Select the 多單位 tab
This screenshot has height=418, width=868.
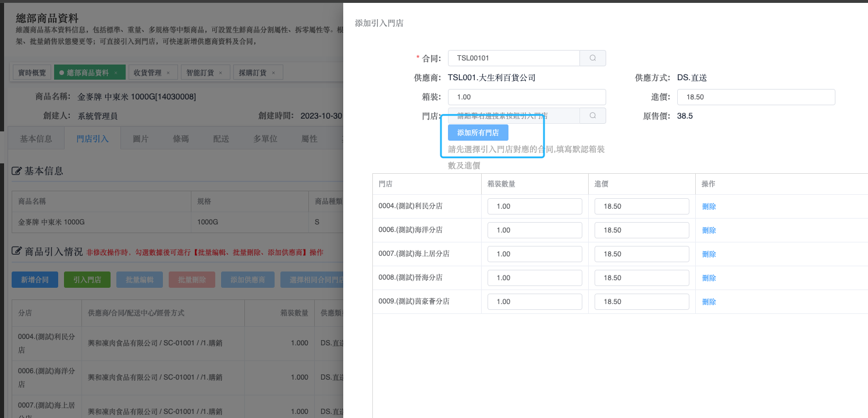[265, 139]
